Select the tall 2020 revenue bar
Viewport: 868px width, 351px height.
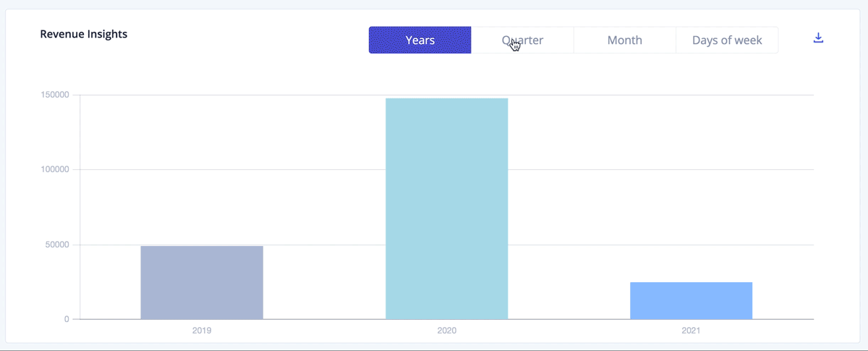click(x=446, y=208)
